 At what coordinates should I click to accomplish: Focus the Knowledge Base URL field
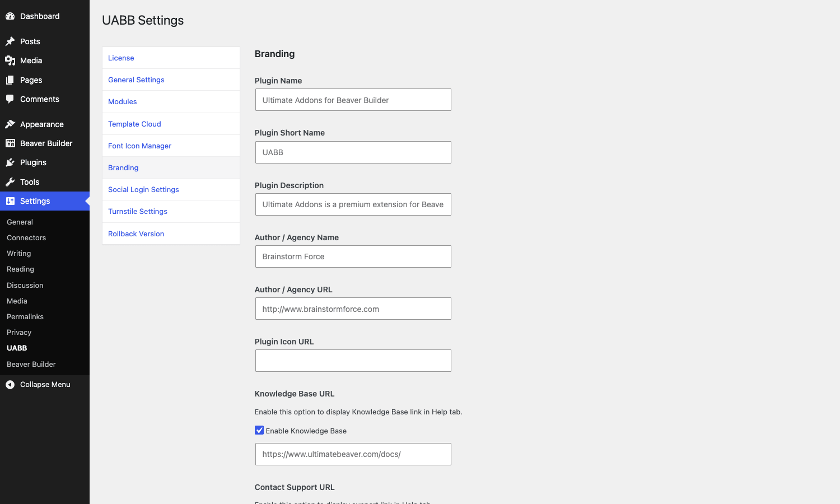(x=353, y=454)
